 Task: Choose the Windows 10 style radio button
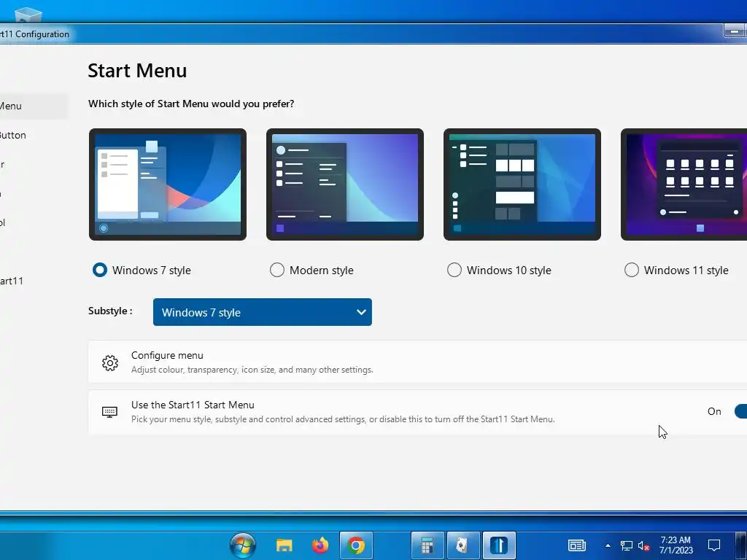point(454,270)
